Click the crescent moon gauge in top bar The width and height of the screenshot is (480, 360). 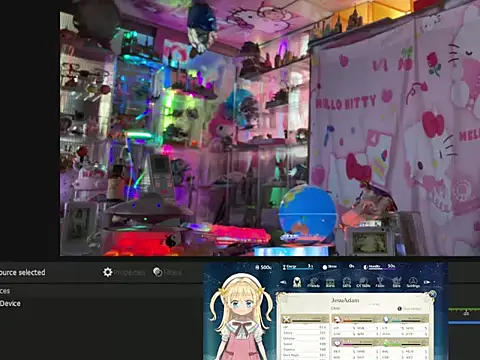(x=380, y=267)
